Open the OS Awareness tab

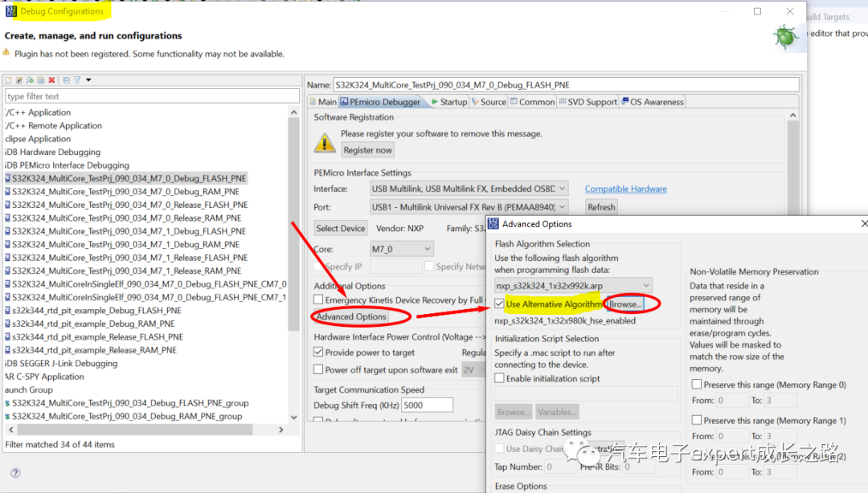pos(652,102)
